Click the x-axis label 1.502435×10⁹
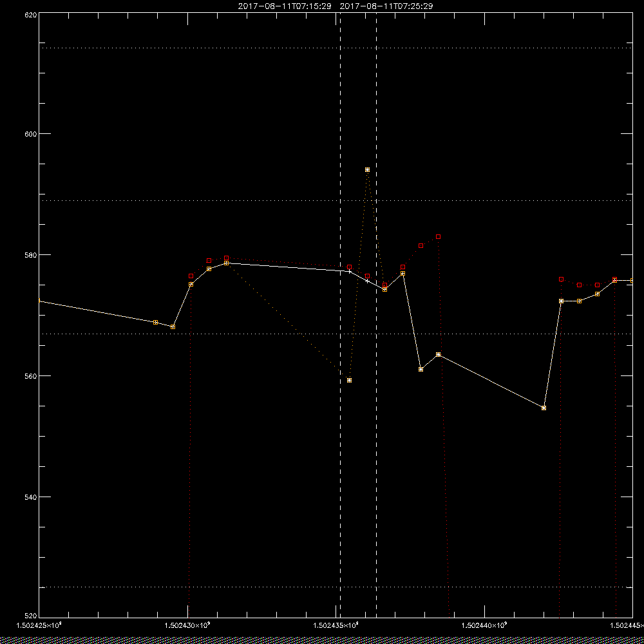The width and height of the screenshot is (644, 644). (336, 625)
